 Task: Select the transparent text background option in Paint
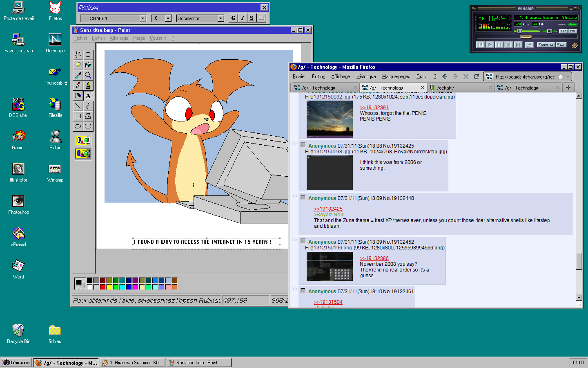[x=83, y=154]
